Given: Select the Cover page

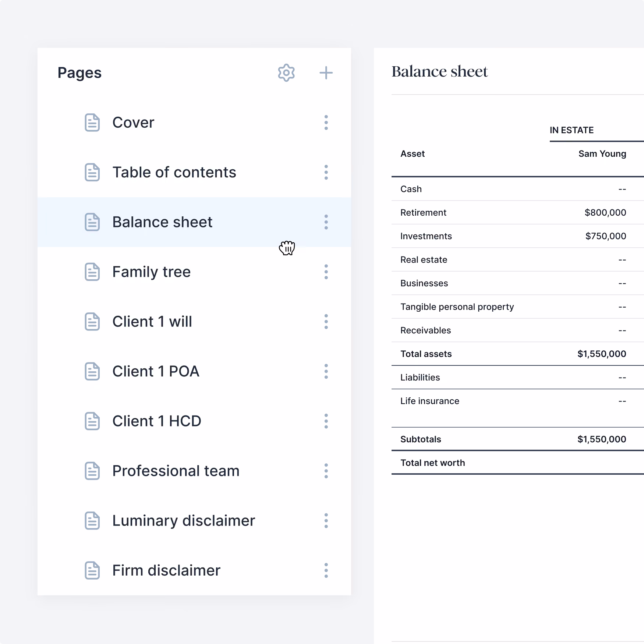Looking at the screenshot, I should point(194,123).
